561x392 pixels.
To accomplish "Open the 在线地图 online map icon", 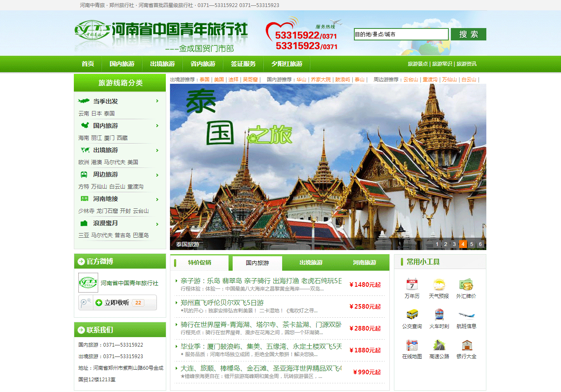I will click(412, 345).
